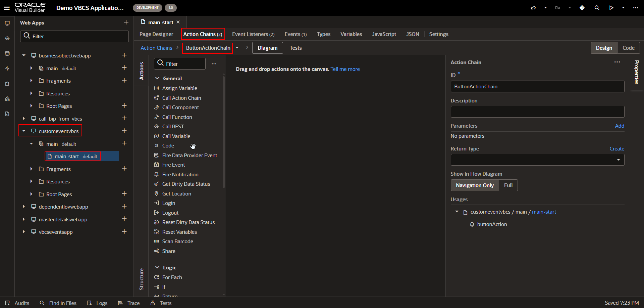Screen dimensions: 644x308
Task: Open ButtonActionChain breadcrumb dropdown arrow
Action: pyautogui.click(x=237, y=48)
